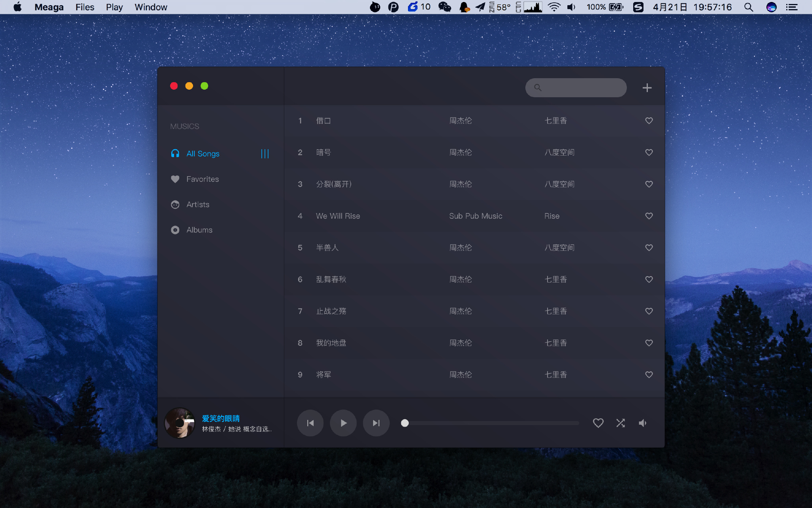Toggle the heart on song 借口
This screenshot has width=812, height=508.
point(649,121)
